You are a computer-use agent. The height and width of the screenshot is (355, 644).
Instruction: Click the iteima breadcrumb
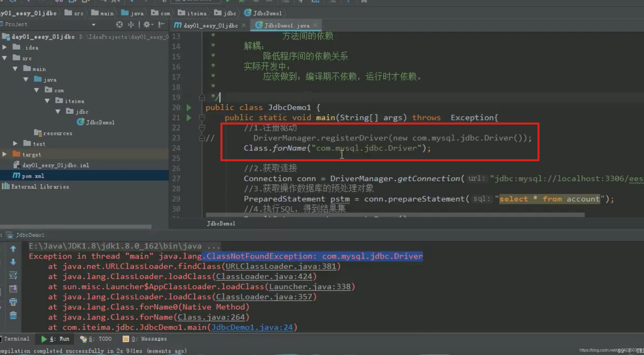coord(192,13)
